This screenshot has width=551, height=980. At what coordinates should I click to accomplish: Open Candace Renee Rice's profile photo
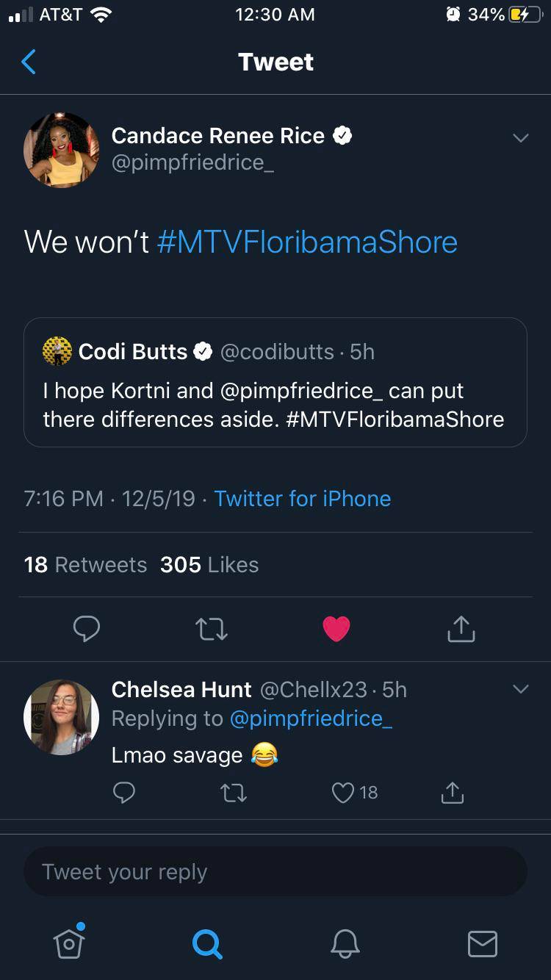[x=62, y=150]
